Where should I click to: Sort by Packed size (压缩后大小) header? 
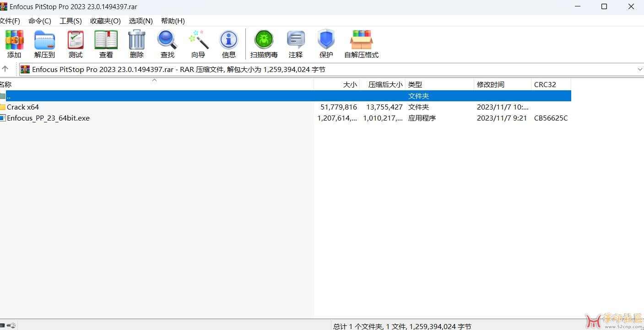pos(383,85)
